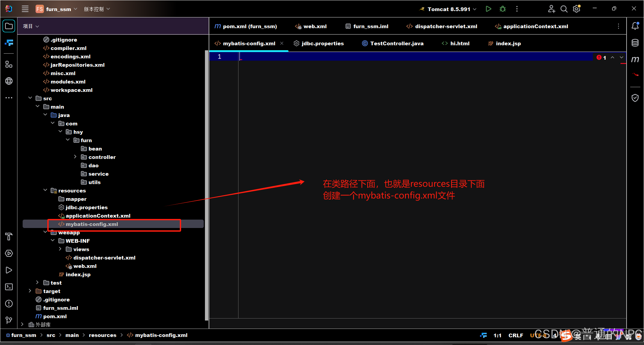Collapse the WEB-INF folder
Image resolution: width=644 pixels, height=345 pixels.
tap(53, 240)
